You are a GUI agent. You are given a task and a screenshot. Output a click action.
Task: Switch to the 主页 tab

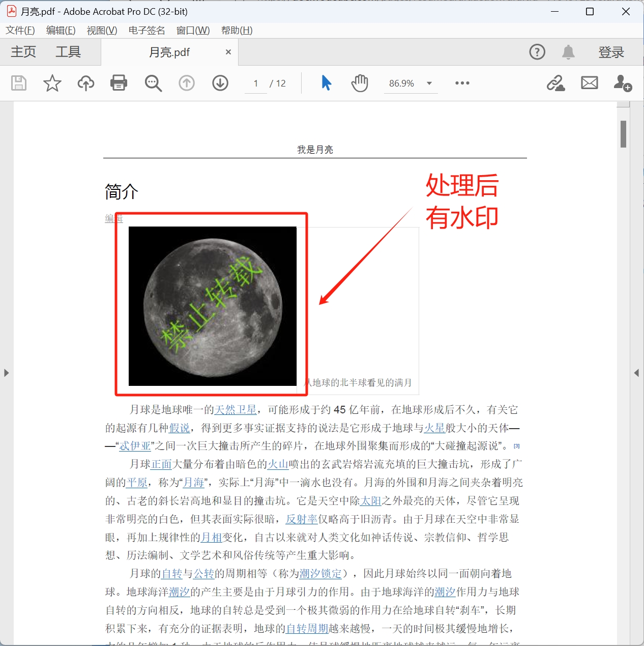[x=23, y=51]
